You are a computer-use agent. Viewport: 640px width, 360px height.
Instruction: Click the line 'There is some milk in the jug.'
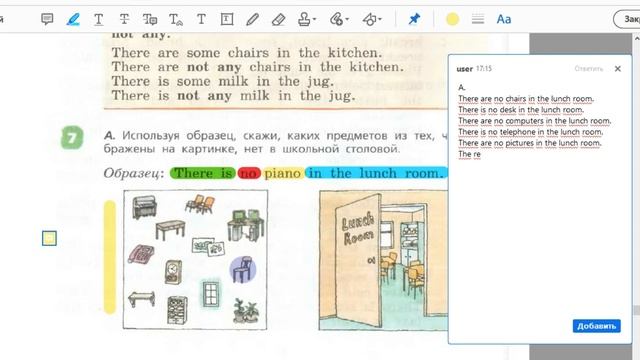tap(223, 82)
